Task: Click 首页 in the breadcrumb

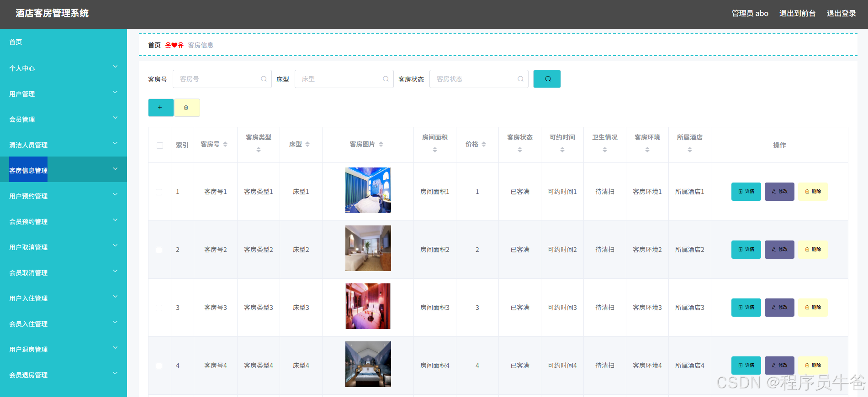Action: click(154, 45)
